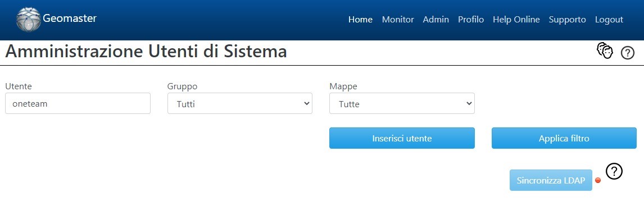The image size is (644, 206).
Task: Select Admin in the top navigation
Action: click(x=436, y=20)
